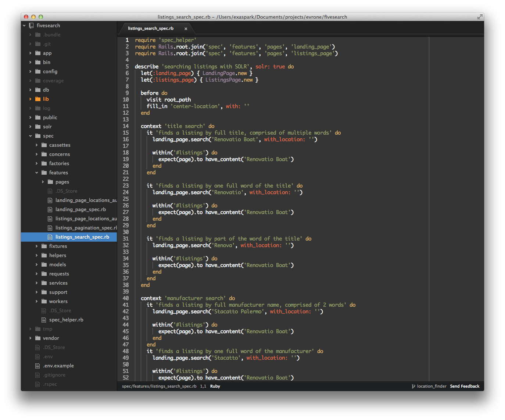Click line number 14 in gutter
Image resolution: width=505 pixels, height=420 pixels.
tap(126, 126)
